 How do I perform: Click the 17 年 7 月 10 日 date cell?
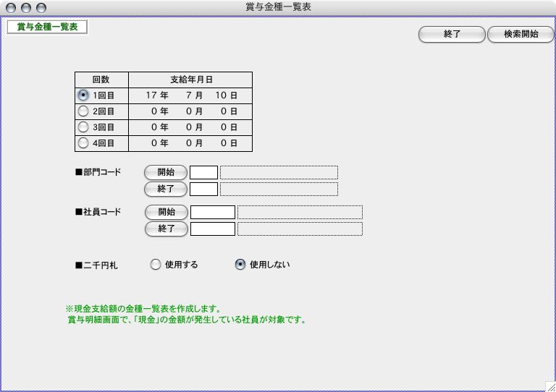[x=190, y=95]
